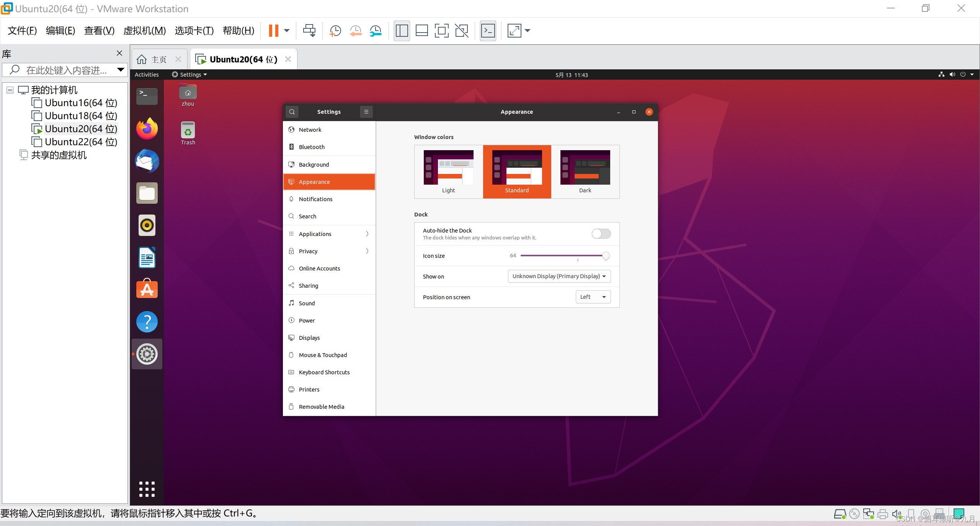Open Firefox from the Ubuntu dock
This screenshot has width=980, height=526.
tap(147, 129)
